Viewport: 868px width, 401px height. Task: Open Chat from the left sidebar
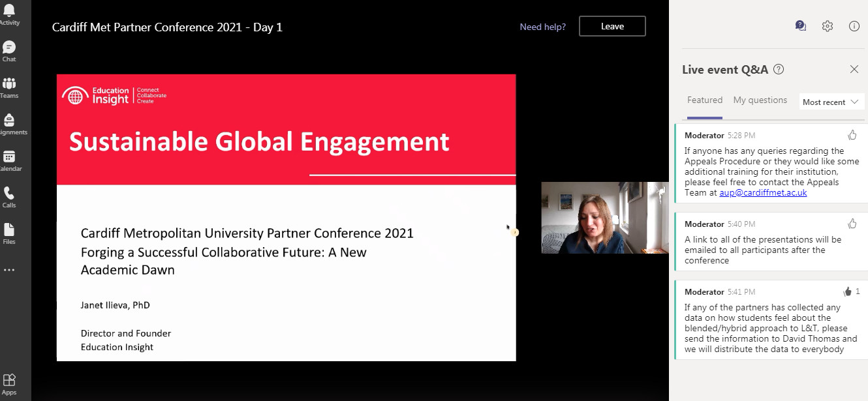(9, 51)
